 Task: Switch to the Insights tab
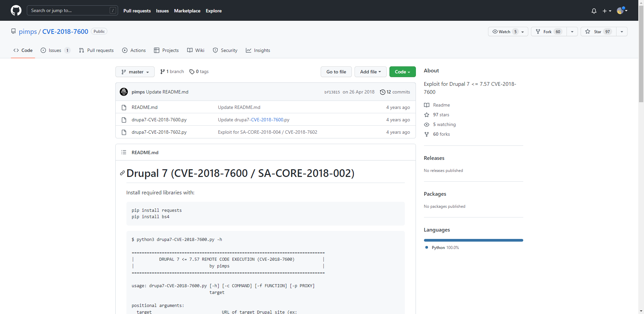pyautogui.click(x=258, y=50)
